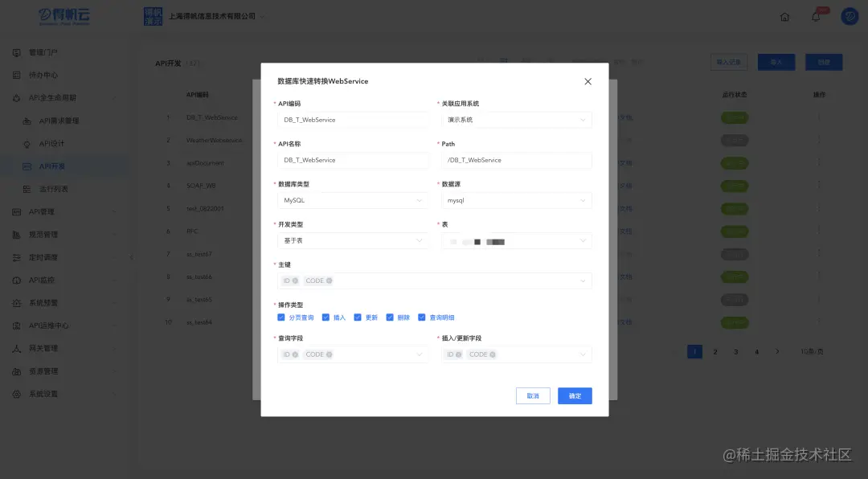Image resolution: width=868 pixels, height=479 pixels.
Task: Open the 开发类型 dropdown showing 基于表
Action: pyautogui.click(x=352, y=240)
